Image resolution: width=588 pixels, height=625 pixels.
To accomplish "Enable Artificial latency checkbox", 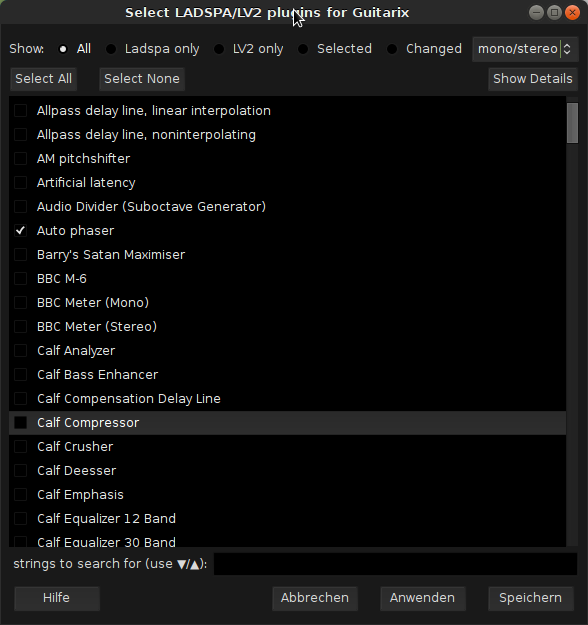I will click(20, 183).
